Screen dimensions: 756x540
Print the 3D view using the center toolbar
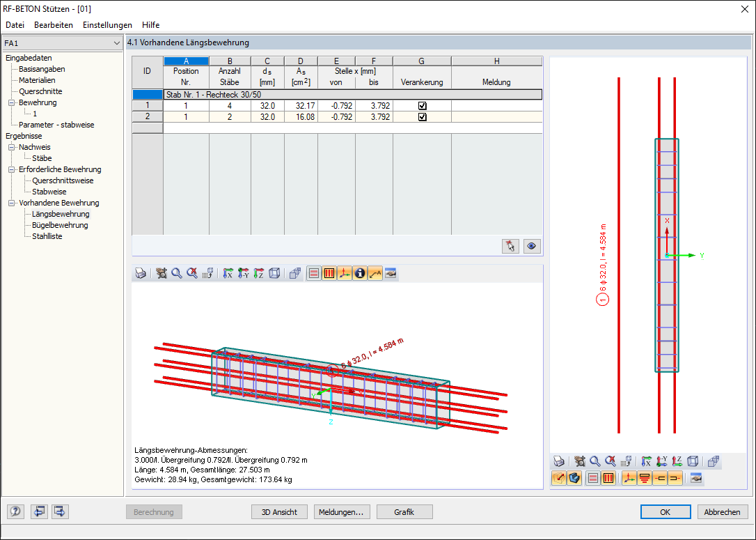coord(141,274)
